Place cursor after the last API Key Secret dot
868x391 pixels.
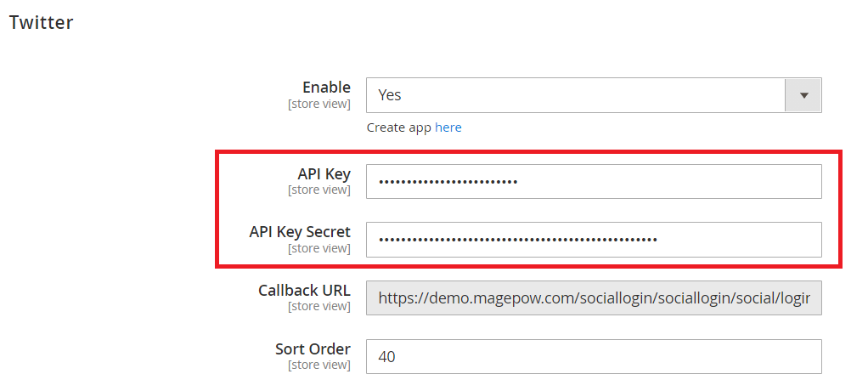pos(660,239)
